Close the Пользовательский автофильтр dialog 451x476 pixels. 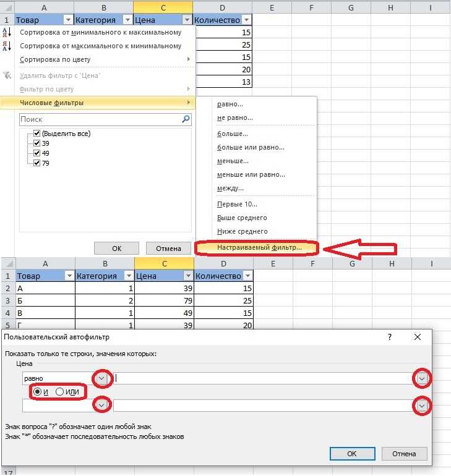[418, 337]
